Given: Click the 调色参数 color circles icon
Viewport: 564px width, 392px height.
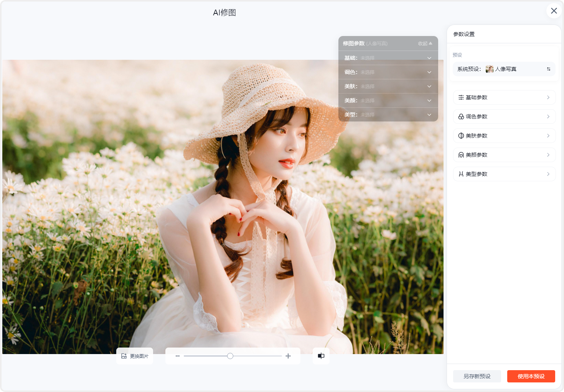Looking at the screenshot, I should (x=461, y=116).
